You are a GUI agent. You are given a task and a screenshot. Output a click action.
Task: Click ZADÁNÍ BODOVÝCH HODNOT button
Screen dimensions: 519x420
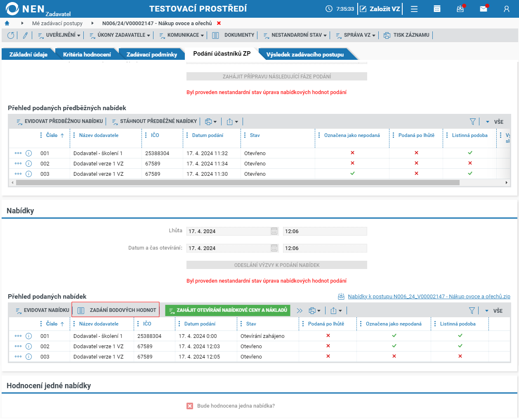[116, 310]
